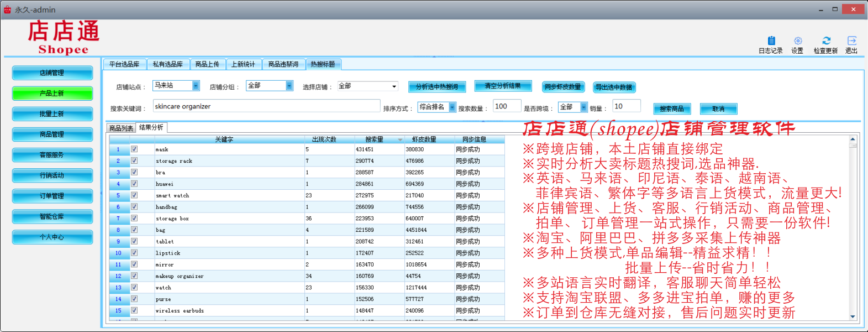The height and width of the screenshot is (332, 868).
Task: Click the scrollbar down arrow at the right edge
Action: click(853, 317)
